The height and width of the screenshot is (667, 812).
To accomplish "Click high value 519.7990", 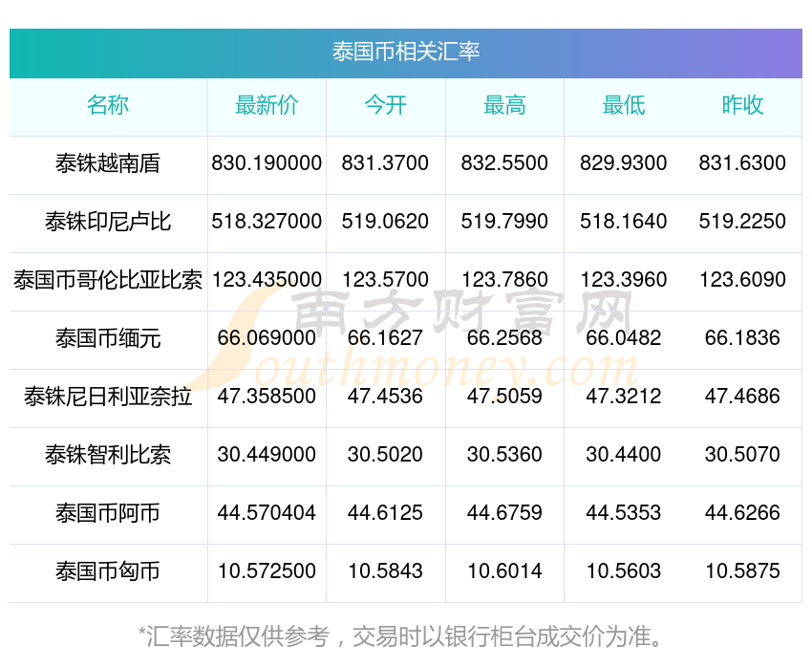I will point(504,222).
